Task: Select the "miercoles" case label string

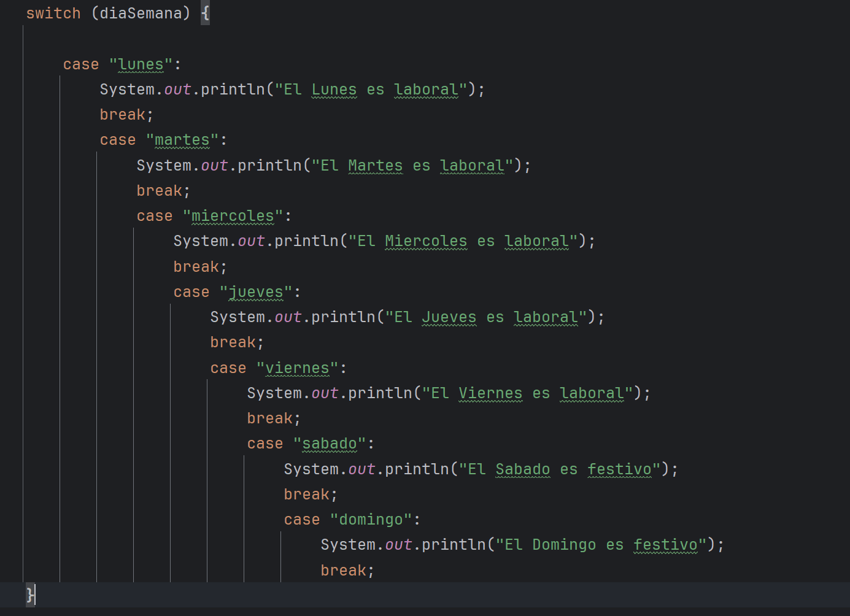Action: click(x=233, y=216)
